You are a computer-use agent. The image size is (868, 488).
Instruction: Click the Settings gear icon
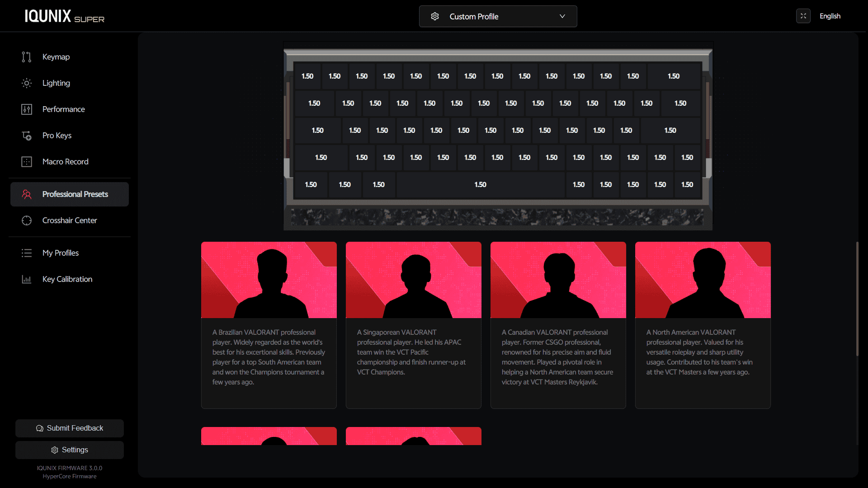pos(55,450)
